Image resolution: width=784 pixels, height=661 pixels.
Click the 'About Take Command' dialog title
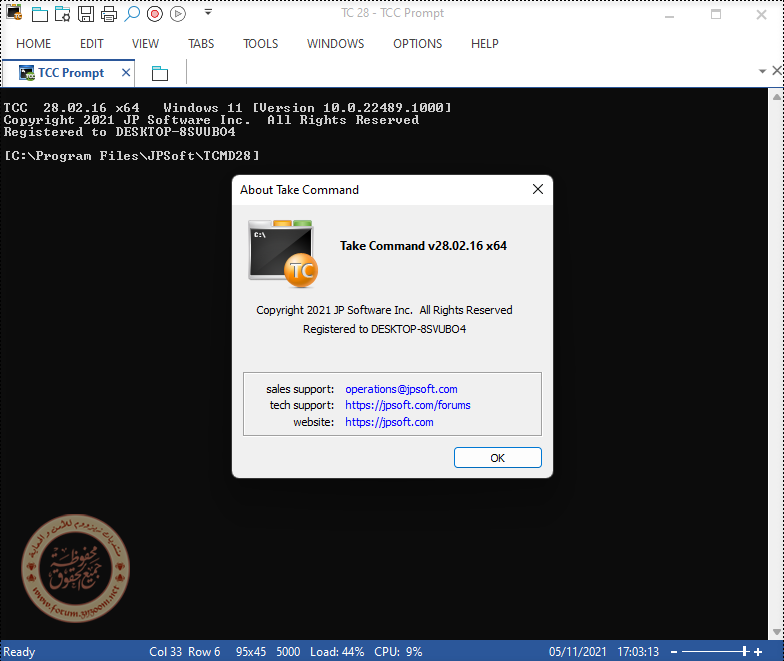click(x=299, y=190)
